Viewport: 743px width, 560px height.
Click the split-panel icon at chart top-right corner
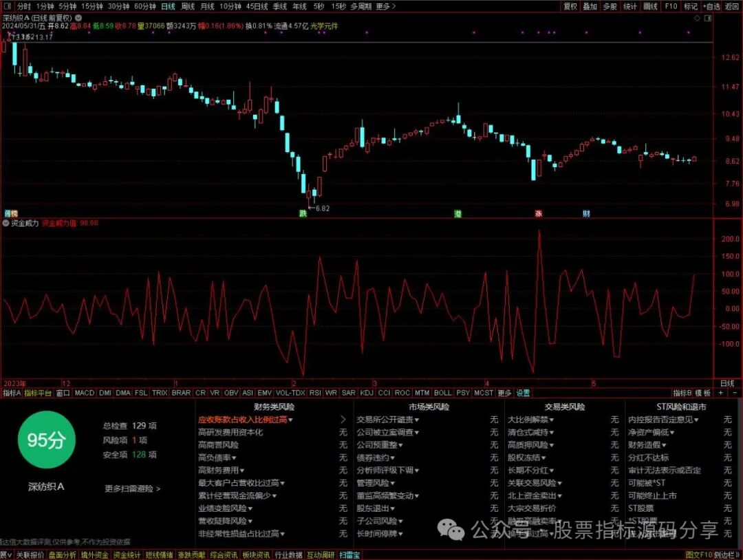click(708, 18)
